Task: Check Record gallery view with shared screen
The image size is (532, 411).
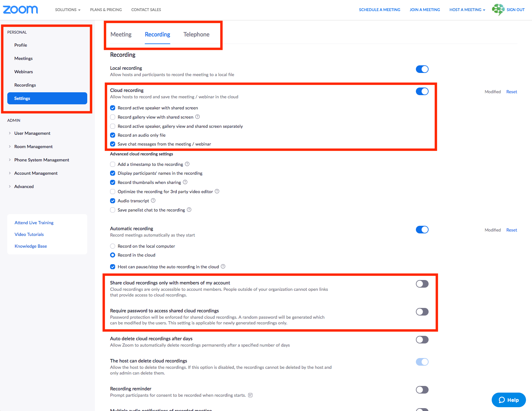Action: (x=113, y=117)
